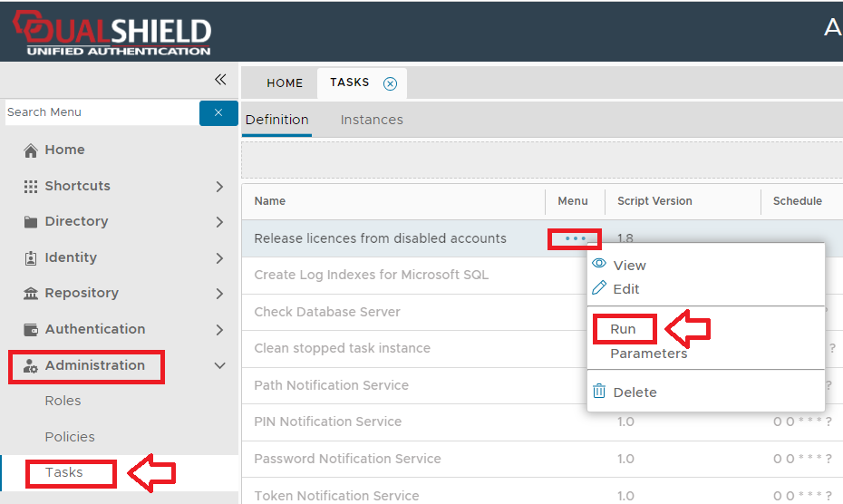843x504 pixels.
Task: Focus the Search Menu input field
Action: 100,112
